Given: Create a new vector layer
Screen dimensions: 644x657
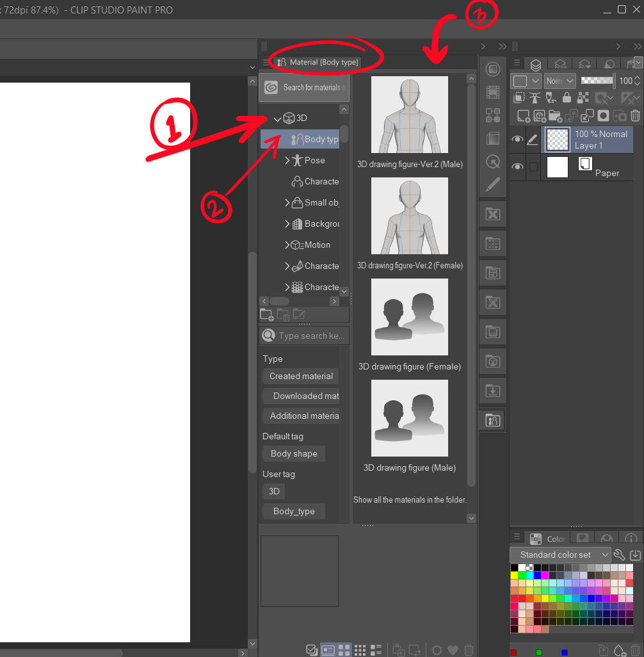Looking at the screenshot, I should (x=539, y=116).
